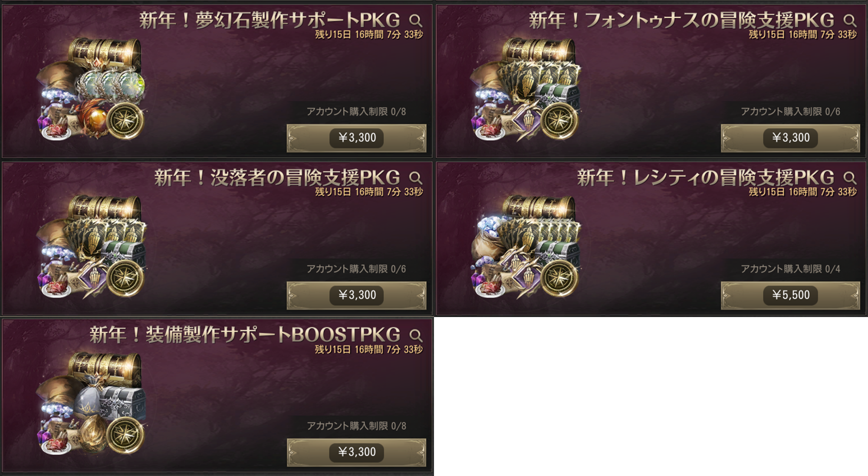Click the 新年！装備製作サポートBOOSTPKG title

point(245,335)
